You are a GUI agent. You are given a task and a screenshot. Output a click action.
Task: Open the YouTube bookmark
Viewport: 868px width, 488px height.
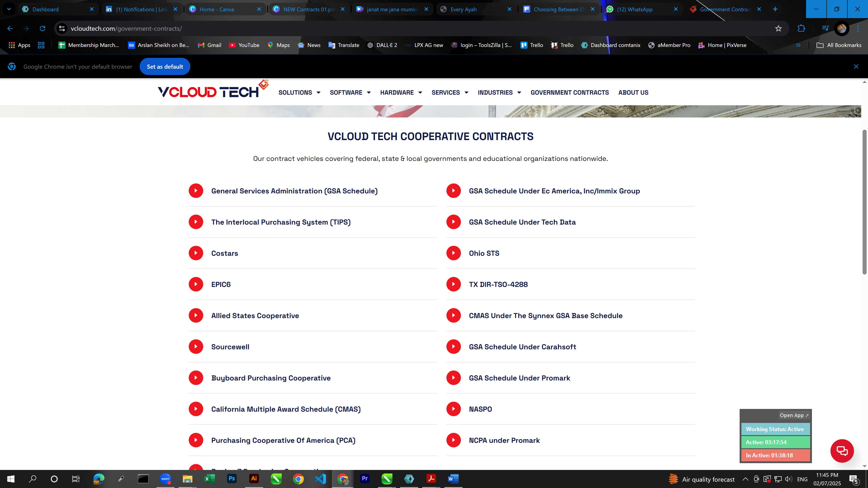(x=244, y=45)
